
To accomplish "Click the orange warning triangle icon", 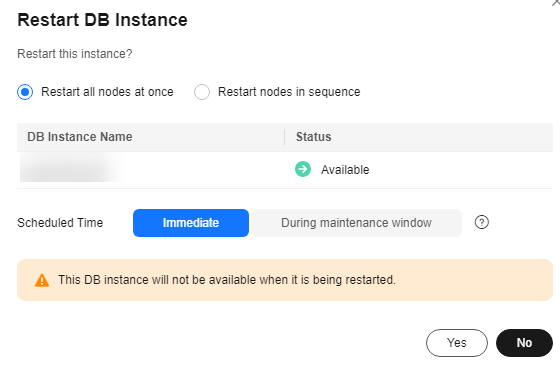I will pyautogui.click(x=42, y=280).
